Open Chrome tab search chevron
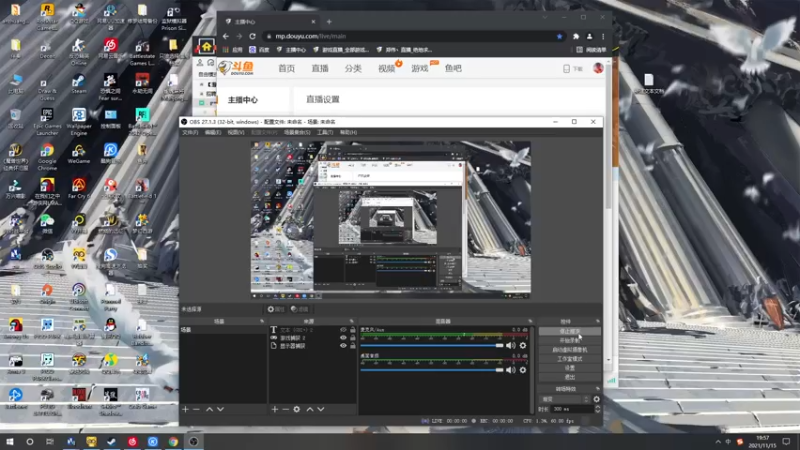Screen dimensions: 800x450 click(545, 17)
